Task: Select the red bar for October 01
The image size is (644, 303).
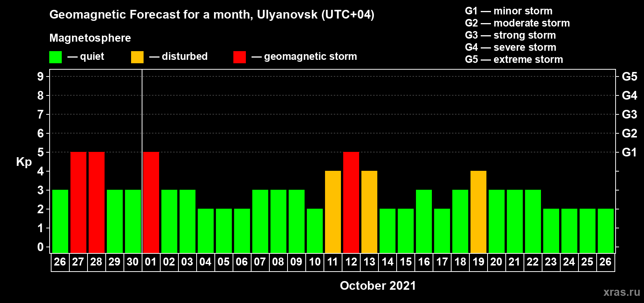Action: [151, 202]
